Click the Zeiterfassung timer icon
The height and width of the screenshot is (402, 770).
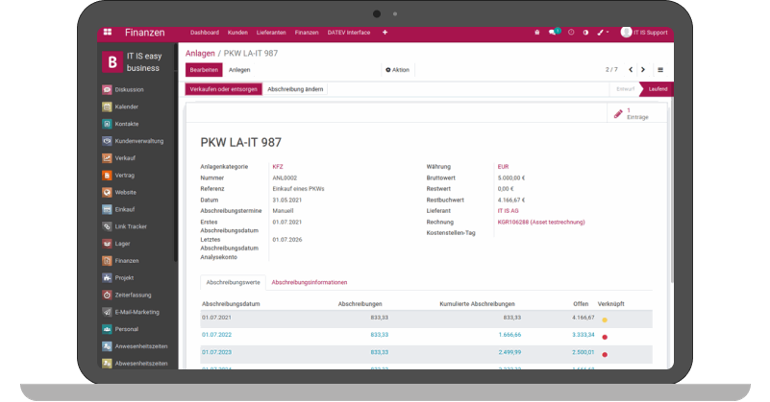pos(107,295)
